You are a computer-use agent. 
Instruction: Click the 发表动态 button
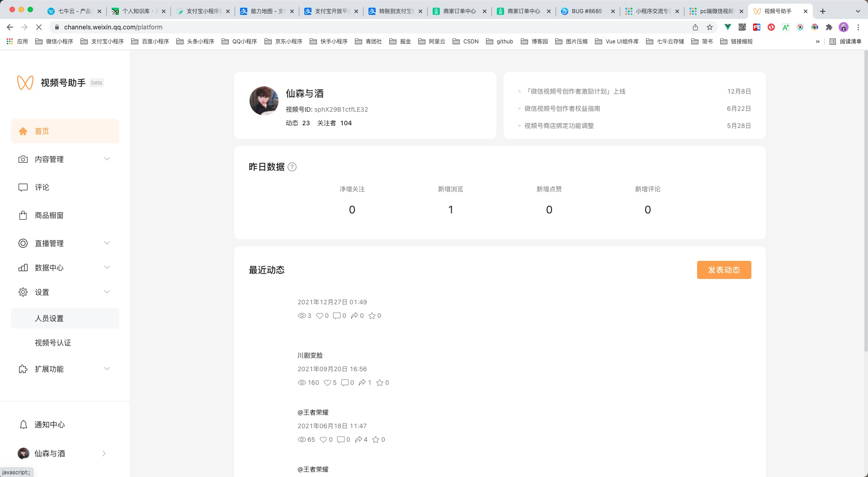724,270
